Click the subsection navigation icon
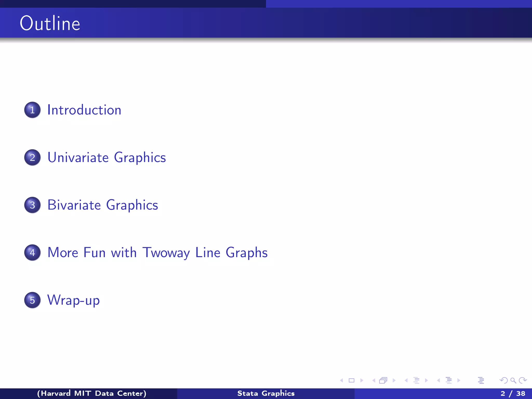Image resolution: width=532 pixels, height=399 pixels. pos(416,380)
